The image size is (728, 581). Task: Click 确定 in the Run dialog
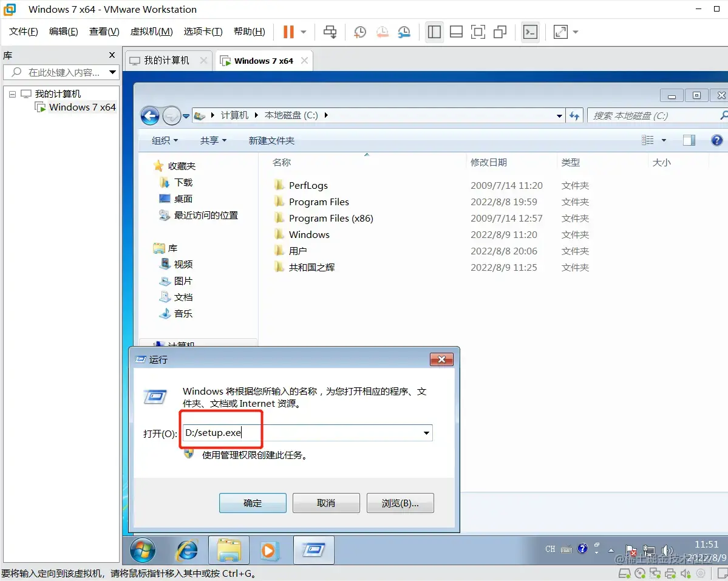[x=253, y=503]
